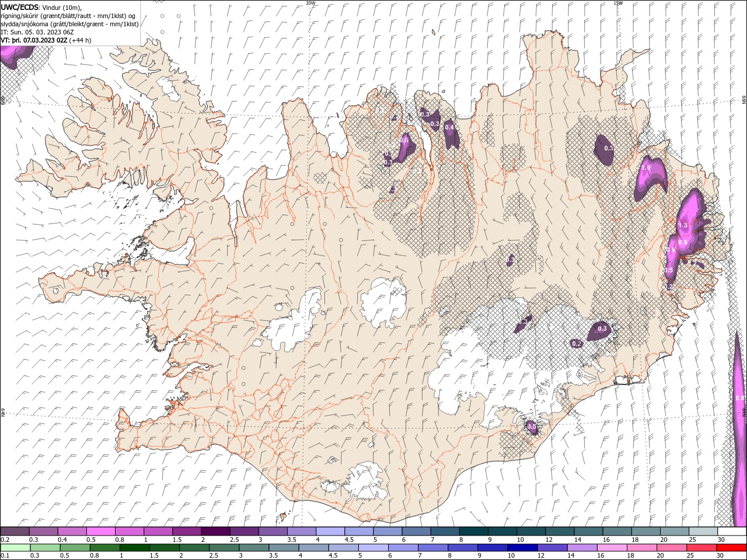Image resolution: width=747 pixels, height=560 pixels.
Task: Pick the lower legend swatch labeled 4
Action: click(313, 548)
